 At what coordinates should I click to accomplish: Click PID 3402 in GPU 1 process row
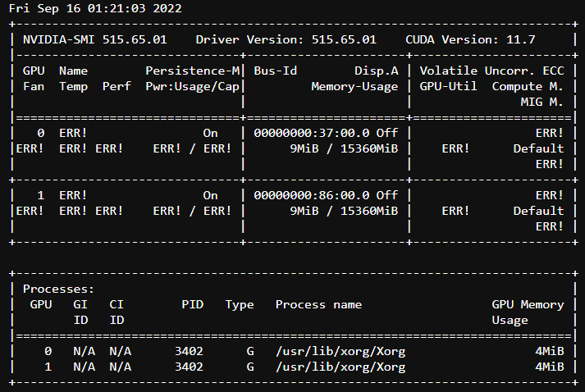pos(189,367)
